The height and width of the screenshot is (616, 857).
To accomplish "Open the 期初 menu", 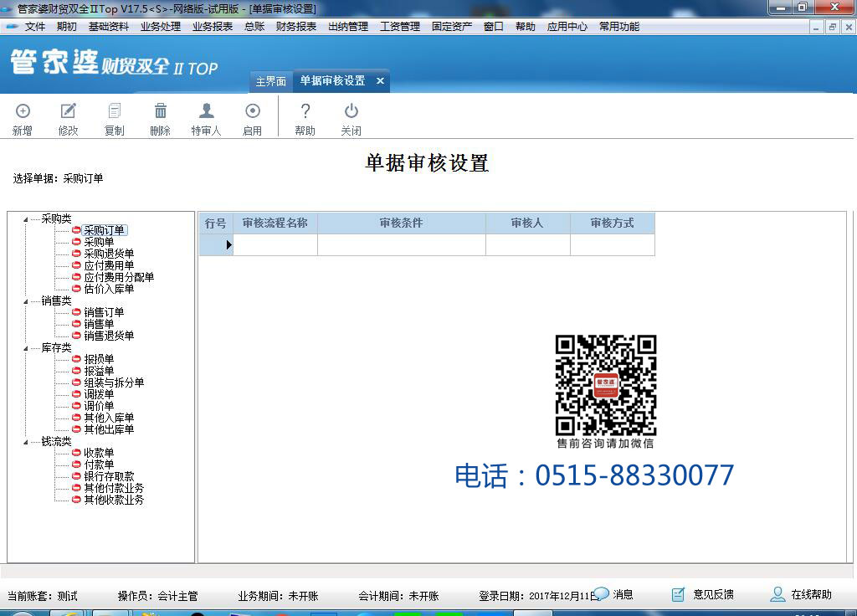I will tap(67, 26).
